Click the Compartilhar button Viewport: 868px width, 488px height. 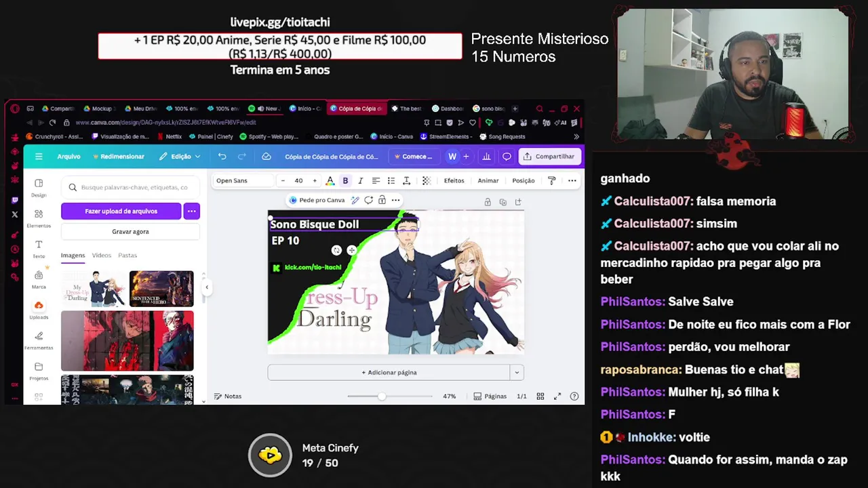tap(549, 157)
